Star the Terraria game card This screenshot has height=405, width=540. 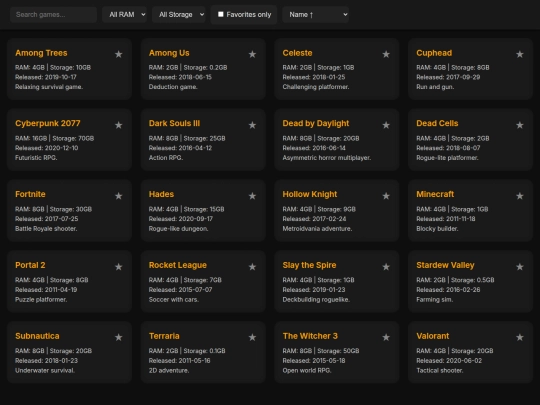tap(252, 337)
